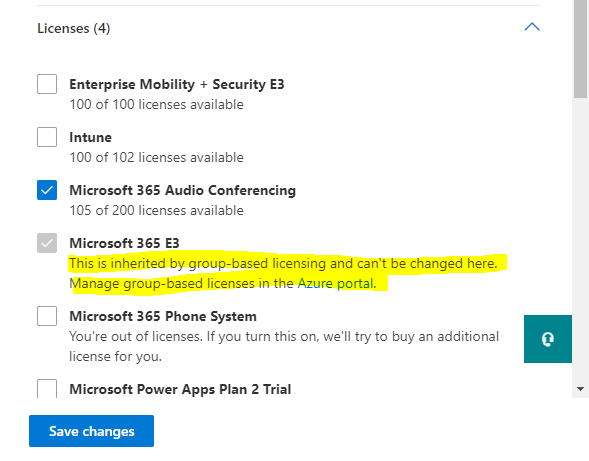Screen dimensions: 589x461
Task: Click the vertical scrollbar thumb
Action: tap(580, 49)
